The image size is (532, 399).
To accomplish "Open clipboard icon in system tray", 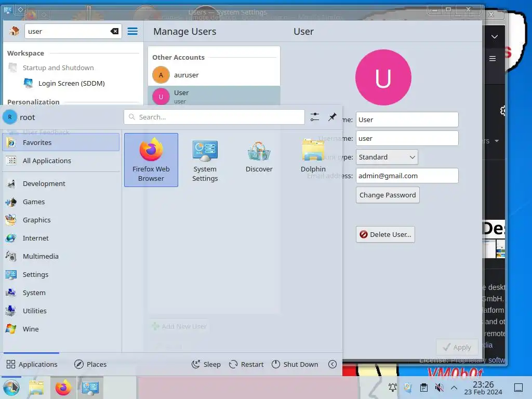I will point(424,387).
